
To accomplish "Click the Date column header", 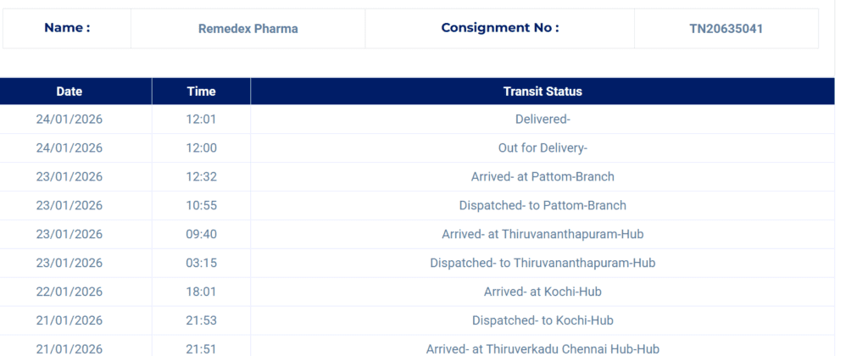I will click(70, 92).
